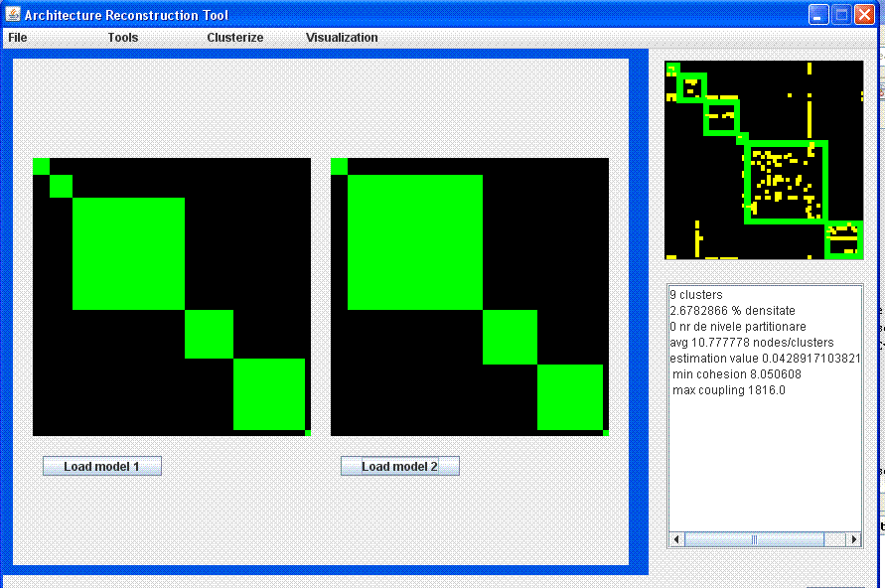Maximize the Architecture Reconstruction Tool window
This screenshot has height=588, width=885.
[x=841, y=15]
